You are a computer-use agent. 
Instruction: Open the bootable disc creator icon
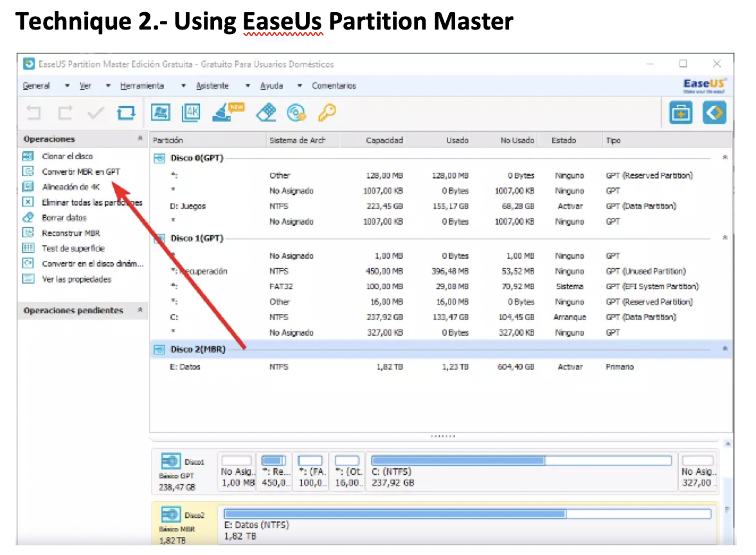(296, 113)
